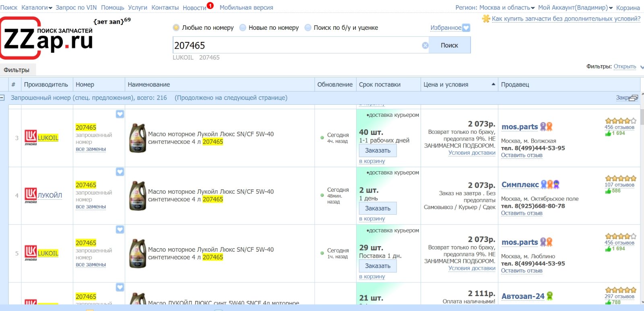This screenshot has height=311, width=644.
Task: Open the Новости menu item
Action: (x=194, y=8)
